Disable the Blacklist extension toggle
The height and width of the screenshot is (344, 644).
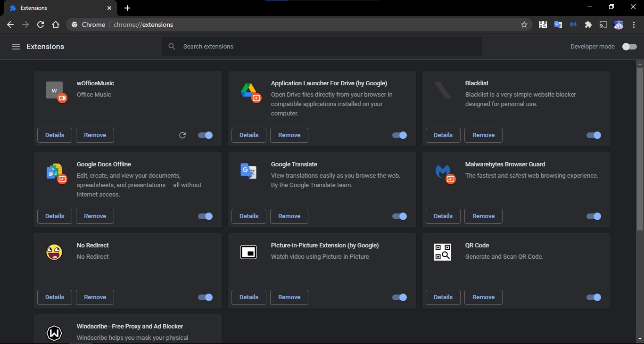click(594, 135)
